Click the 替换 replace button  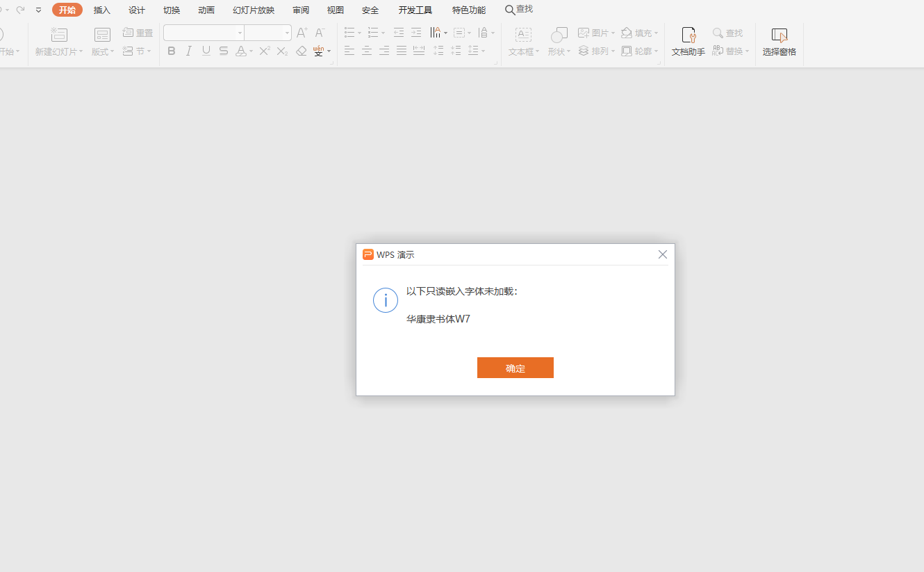coord(730,51)
